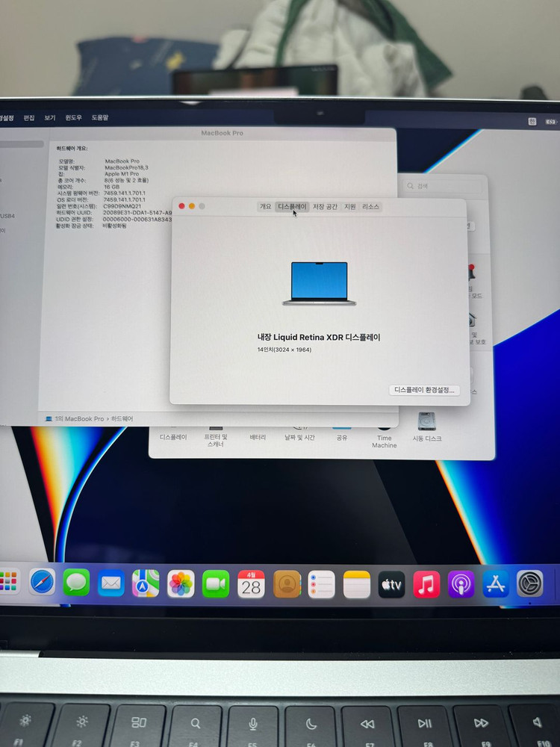The height and width of the screenshot is (747, 560).
Task: Click the 14인치(3024 × 1964) resolution text
Action: point(284,350)
